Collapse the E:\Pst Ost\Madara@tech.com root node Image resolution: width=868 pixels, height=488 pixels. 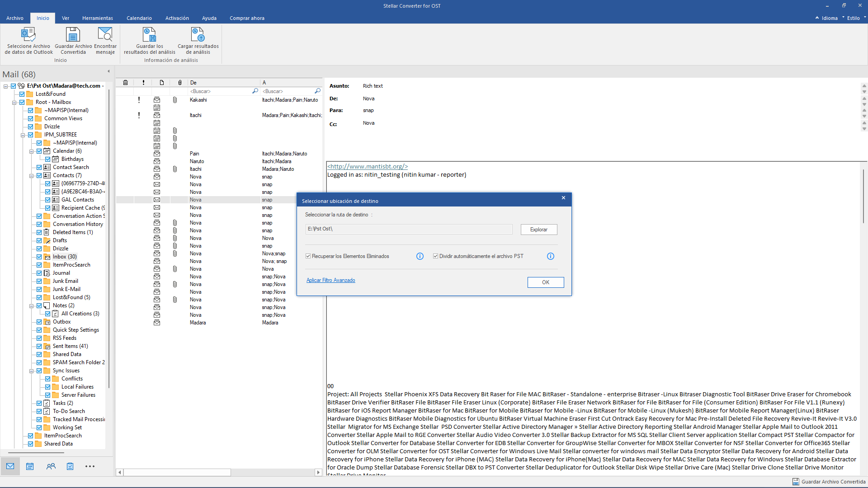[6, 86]
